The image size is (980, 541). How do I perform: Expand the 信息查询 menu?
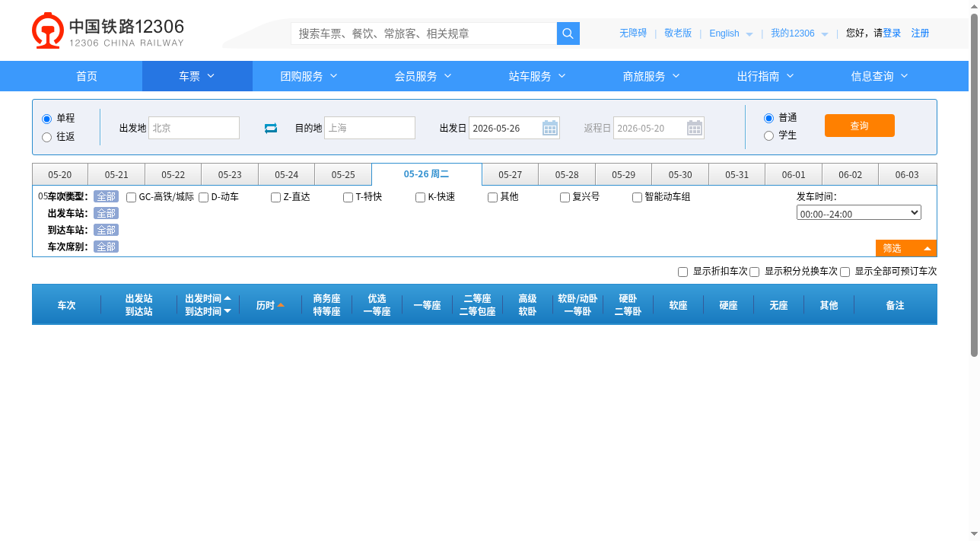[880, 76]
